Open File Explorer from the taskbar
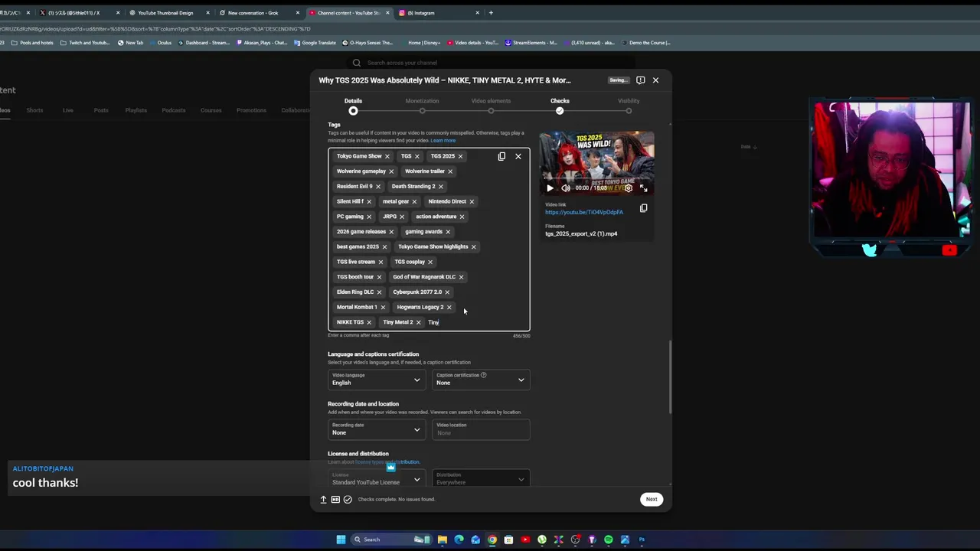The width and height of the screenshot is (980, 551). pos(443,540)
